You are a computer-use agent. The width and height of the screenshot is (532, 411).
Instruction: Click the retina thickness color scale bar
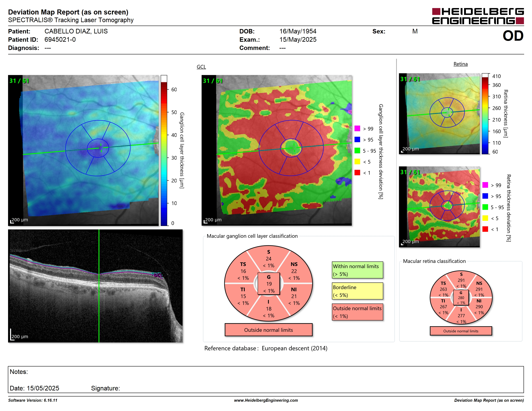pyautogui.click(x=485, y=113)
